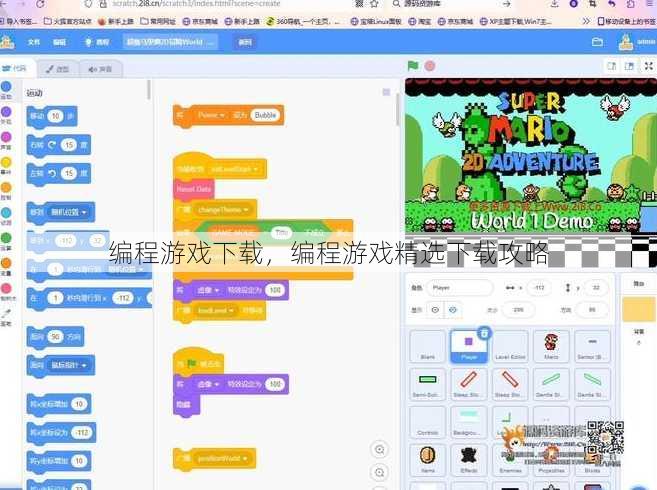Open the 淘宝 bookmark

419,21
